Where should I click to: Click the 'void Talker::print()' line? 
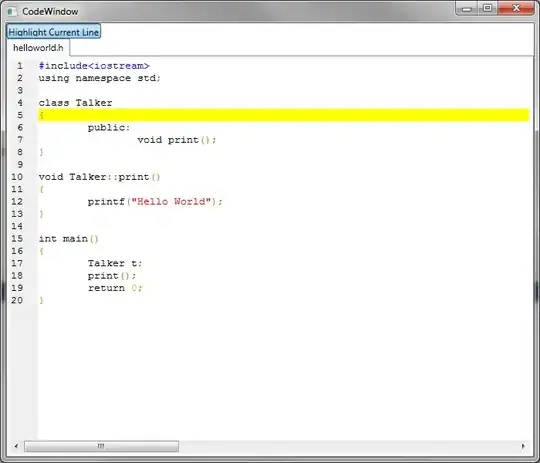point(100,177)
